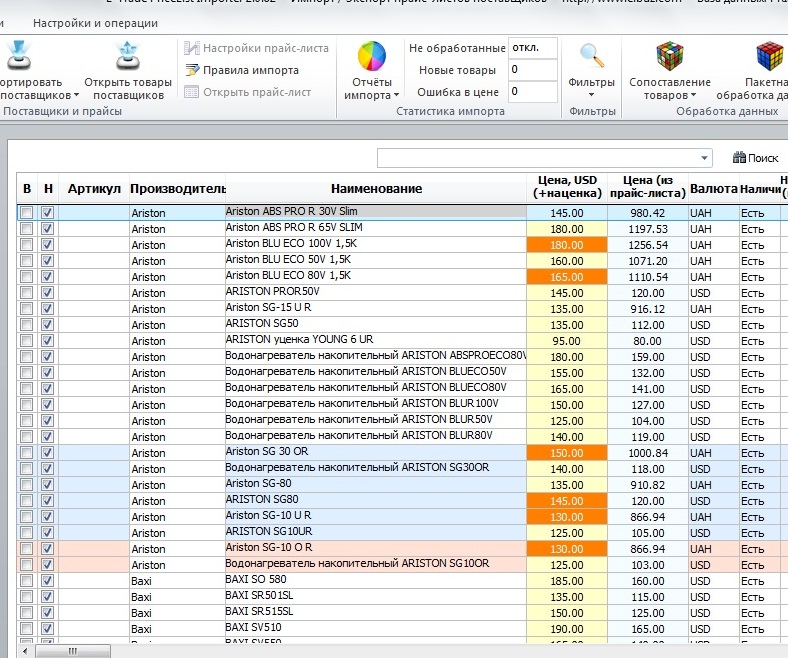Viewport: 788px width, 658px height.
Task: Click inside the search text field
Action: click(x=538, y=158)
